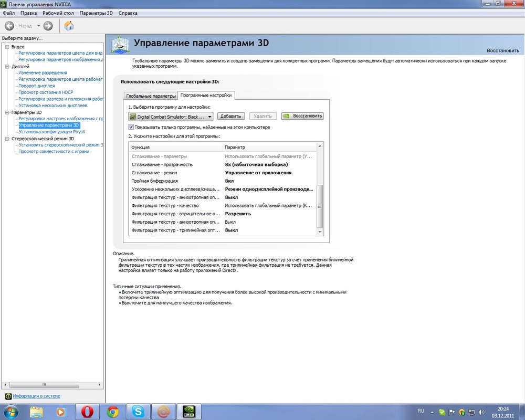Select NVIDIA Control Panel taskbar icon
This screenshot has width=525, height=420.
point(189,412)
